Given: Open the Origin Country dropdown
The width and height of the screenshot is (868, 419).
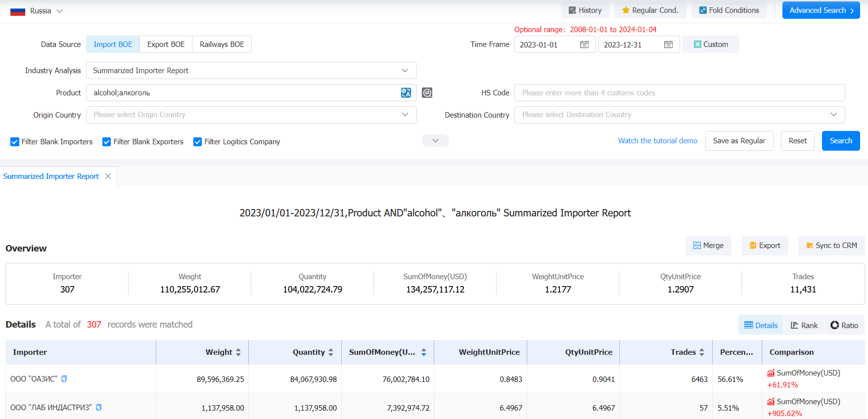Looking at the screenshot, I should point(251,115).
